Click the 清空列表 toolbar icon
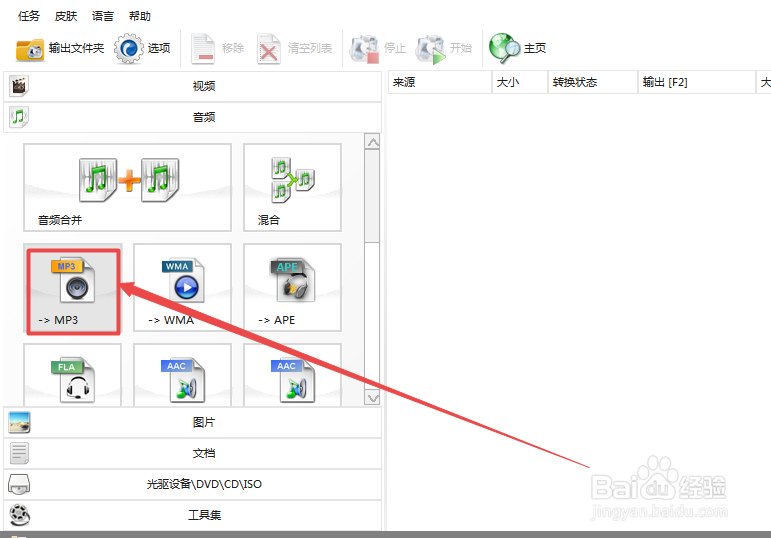The height and width of the screenshot is (538, 771). tap(268, 49)
